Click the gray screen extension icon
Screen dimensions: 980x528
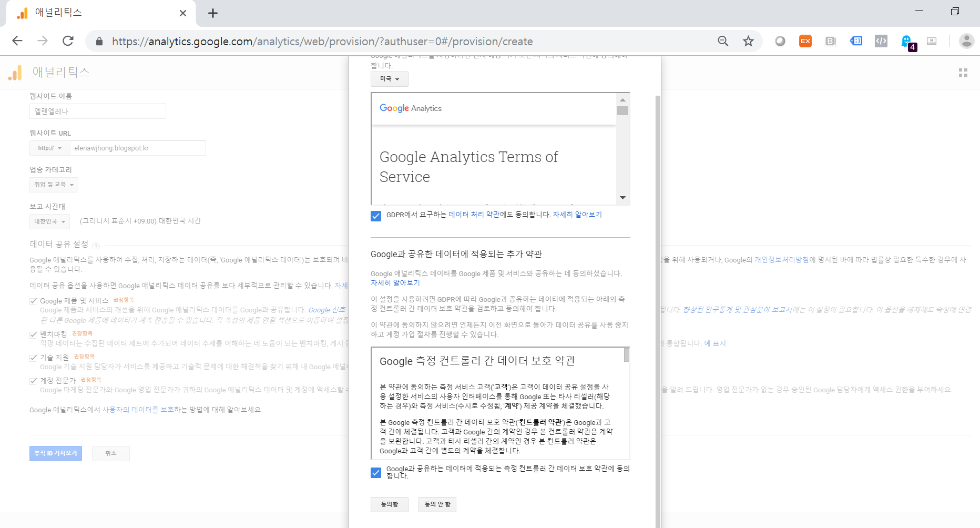[932, 41]
